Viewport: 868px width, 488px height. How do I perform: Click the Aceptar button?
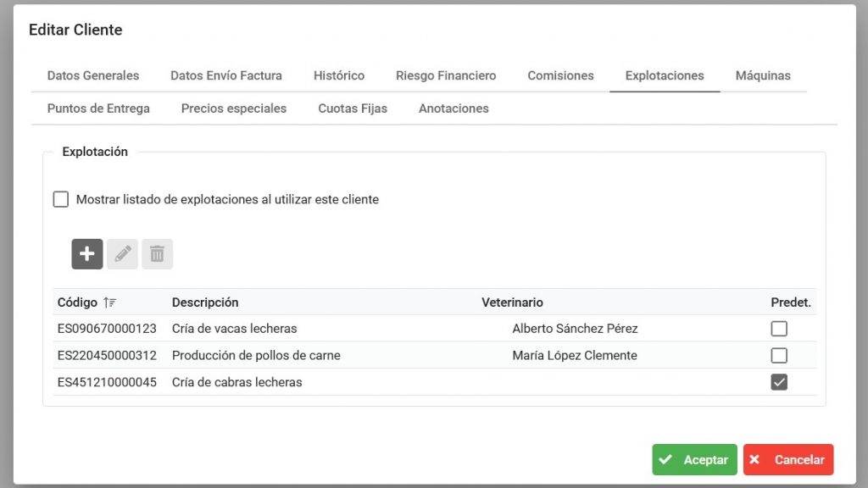pyautogui.click(x=694, y=459)
